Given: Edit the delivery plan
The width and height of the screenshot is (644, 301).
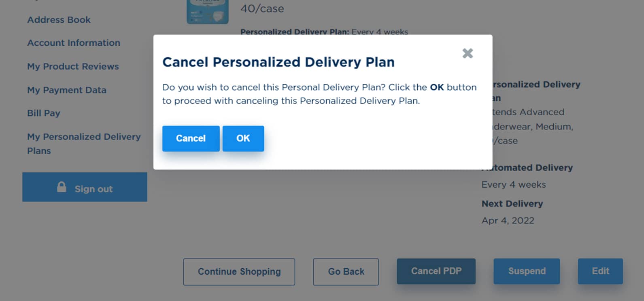Looking at the screenshot, I should click(600, 271).
